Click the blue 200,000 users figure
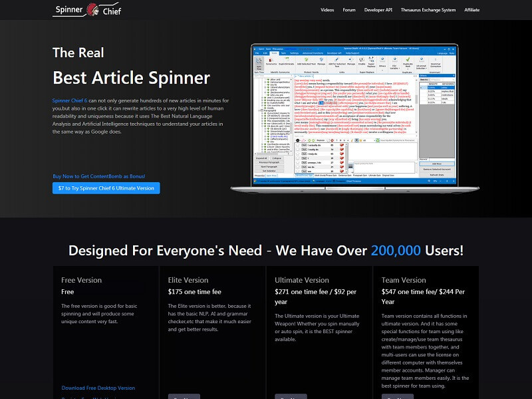Screen dimensions: 532x399 coord(396,251)
